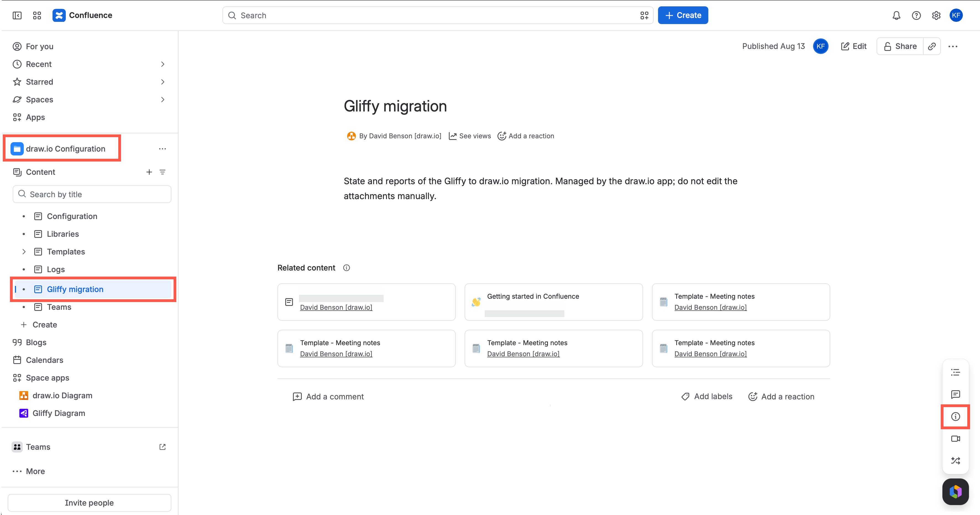
Task: Open the page outline list icon
Action: pyautogui.click(x=955, y=372)
